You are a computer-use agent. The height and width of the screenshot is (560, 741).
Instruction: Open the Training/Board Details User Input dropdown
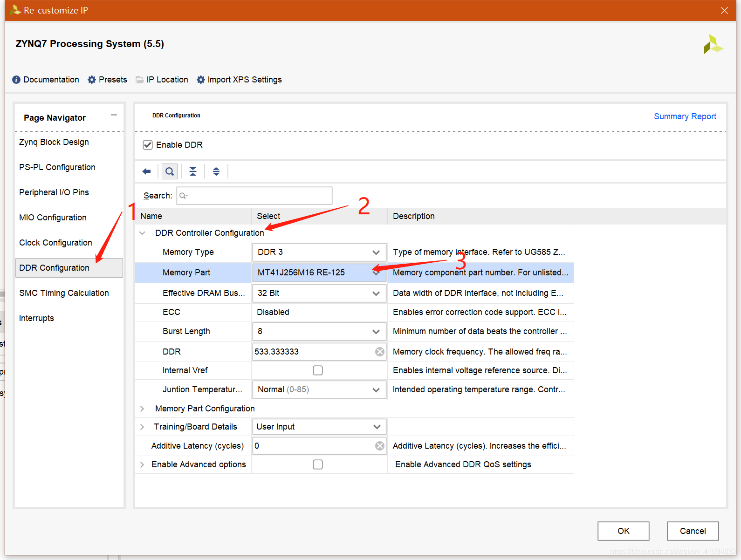pos(319,427)
